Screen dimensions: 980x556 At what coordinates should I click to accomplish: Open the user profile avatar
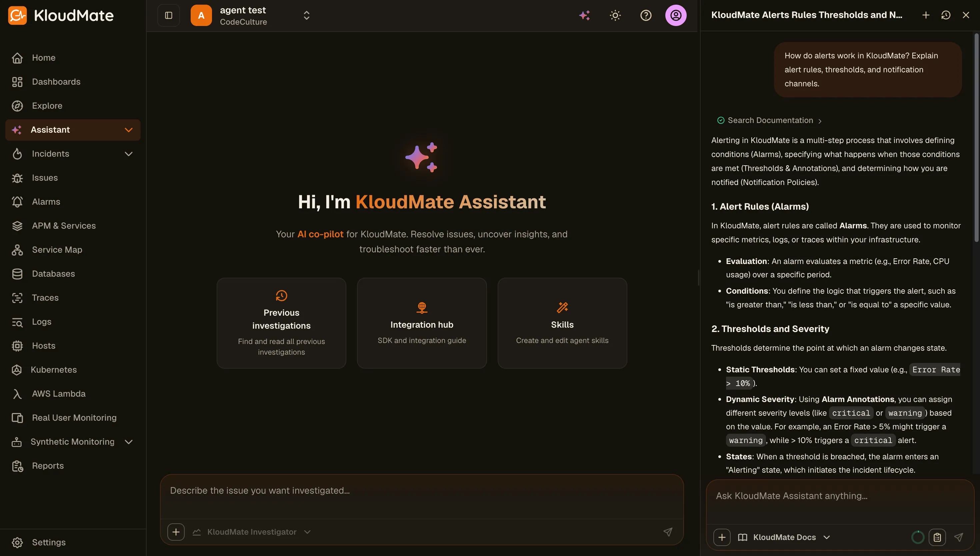pos(676,15)
